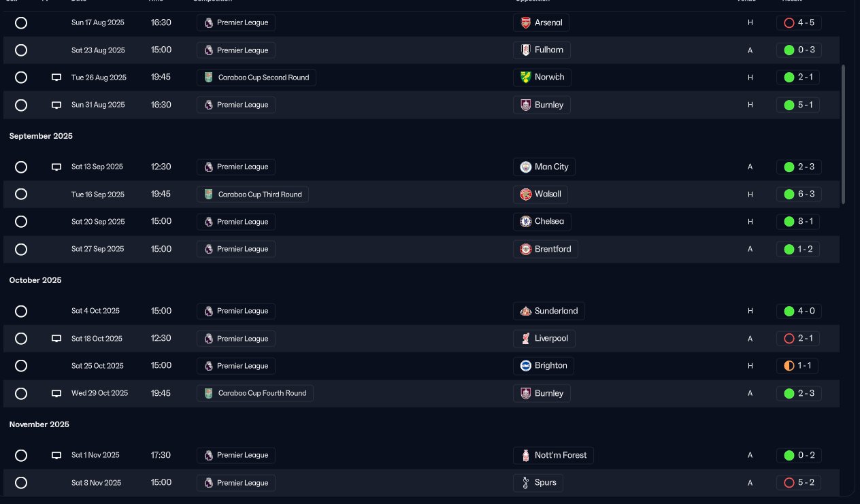The height and width of the screenshot is (504, 860).
Task: Click the Fulham club crest icon
Action: click(x=525, y=50)
